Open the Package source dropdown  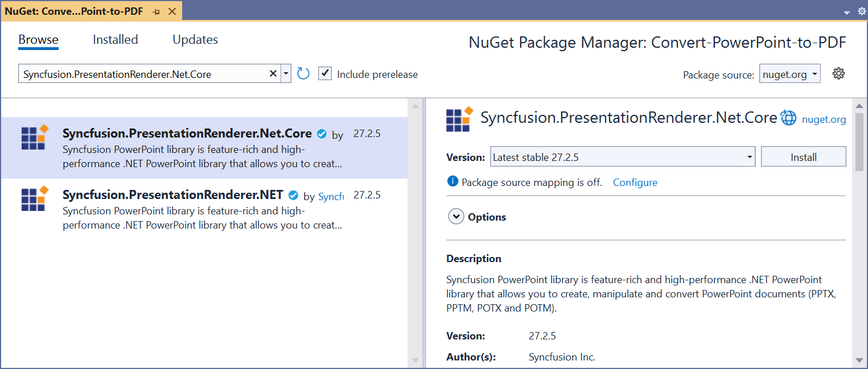tap(789, 74)
